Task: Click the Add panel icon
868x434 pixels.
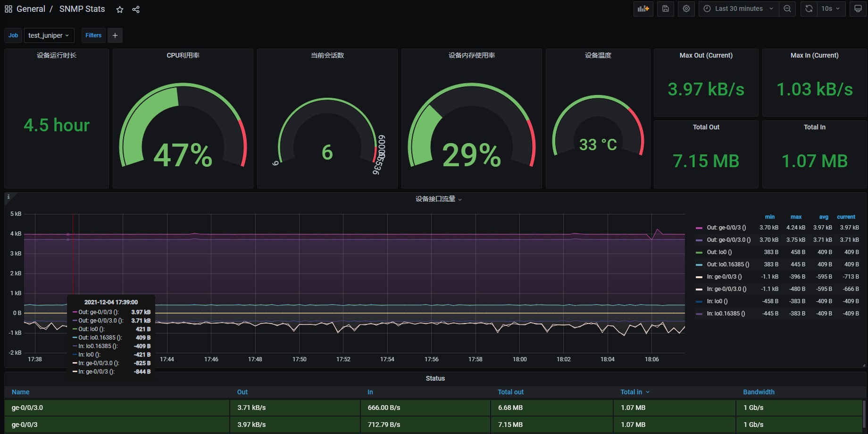Action: pyautogui.click(x=643, y=9)
